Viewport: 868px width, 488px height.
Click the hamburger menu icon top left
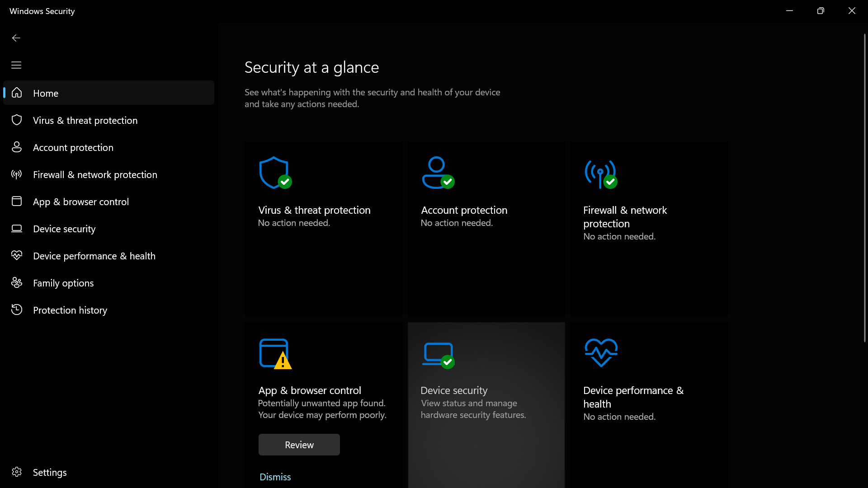[16, 65]
